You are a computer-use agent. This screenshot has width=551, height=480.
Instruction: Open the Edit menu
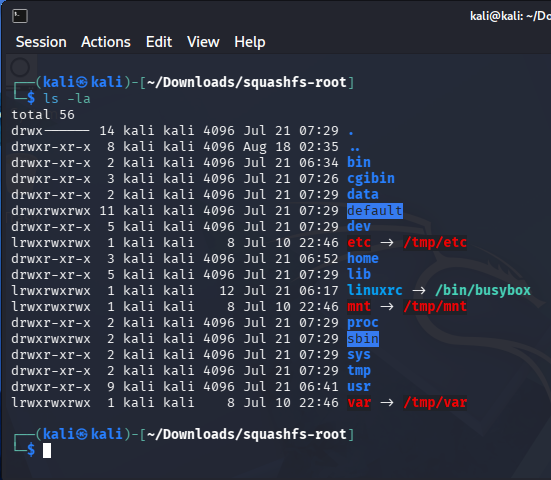point(159,42)
